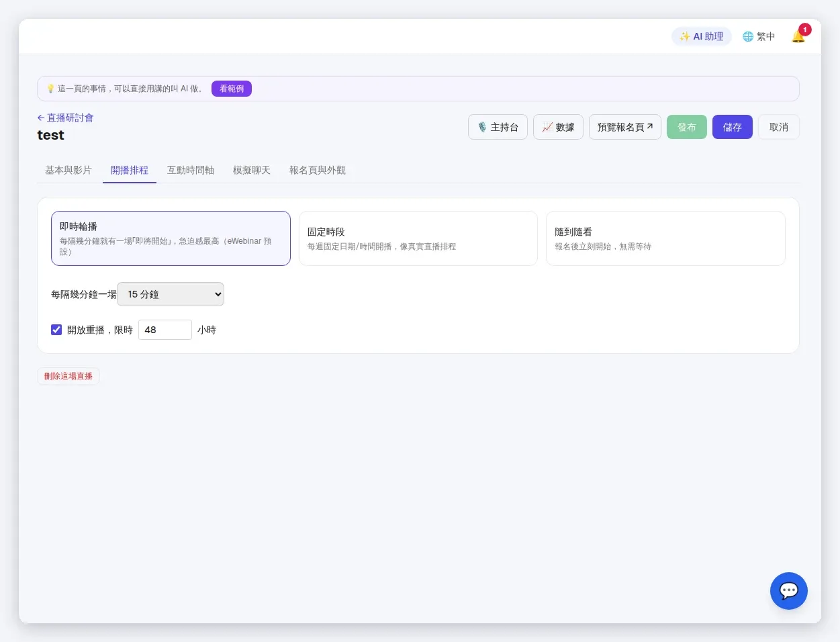This screenshot has width=840, height=642.
Task: Switch to the 模擬聊天 tab
Action: coord(252,170)
